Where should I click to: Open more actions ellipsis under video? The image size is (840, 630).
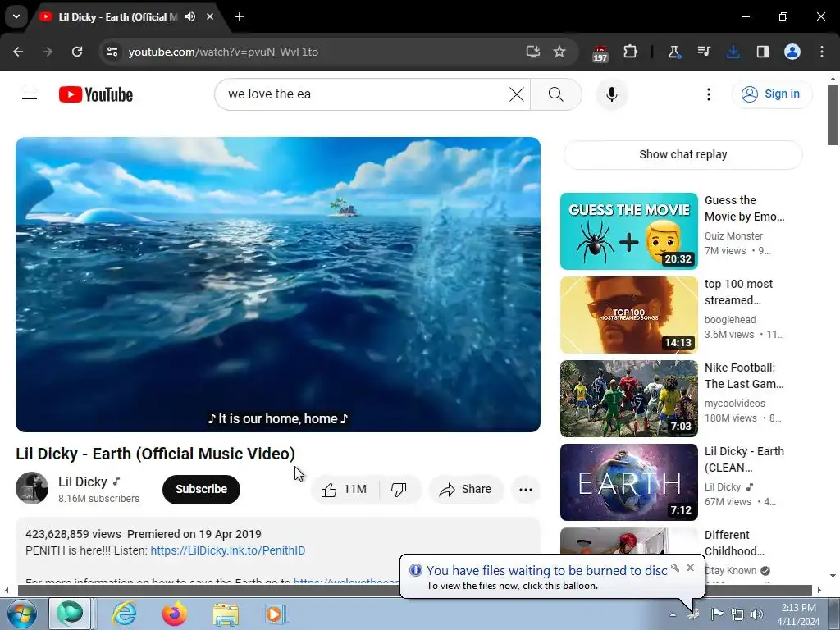(x=526, y=489)
